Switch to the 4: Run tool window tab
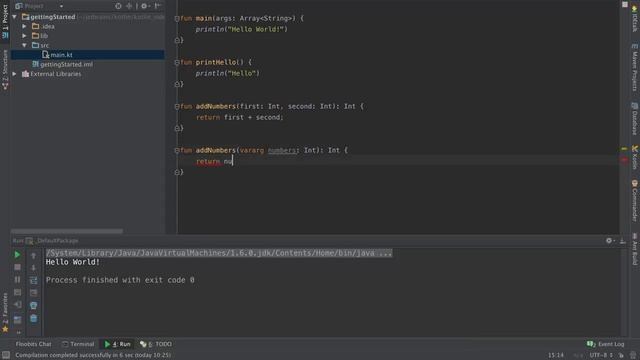Screen dimensions: 640x360 click(x=118, y=344)
